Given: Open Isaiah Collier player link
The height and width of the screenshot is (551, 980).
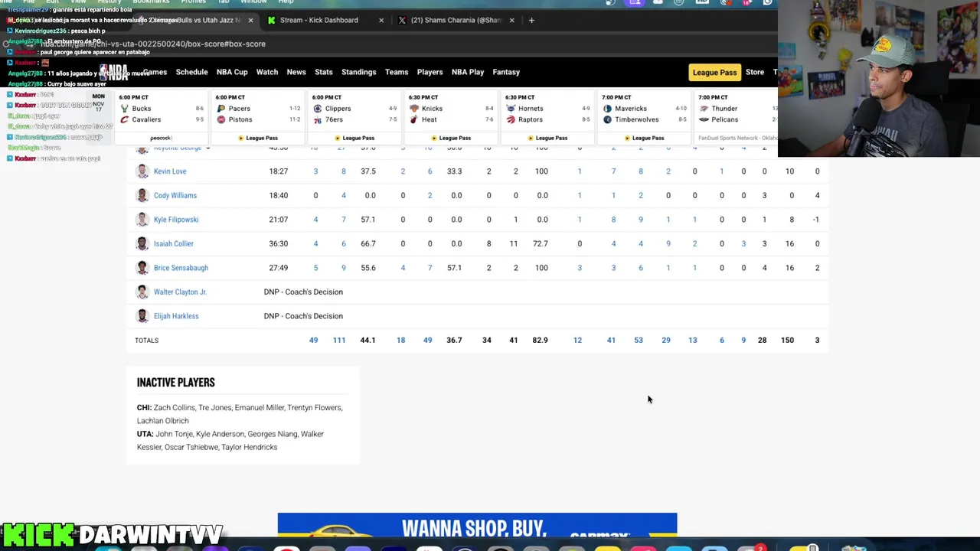Looking at the screenshot, I should point(174,243).
